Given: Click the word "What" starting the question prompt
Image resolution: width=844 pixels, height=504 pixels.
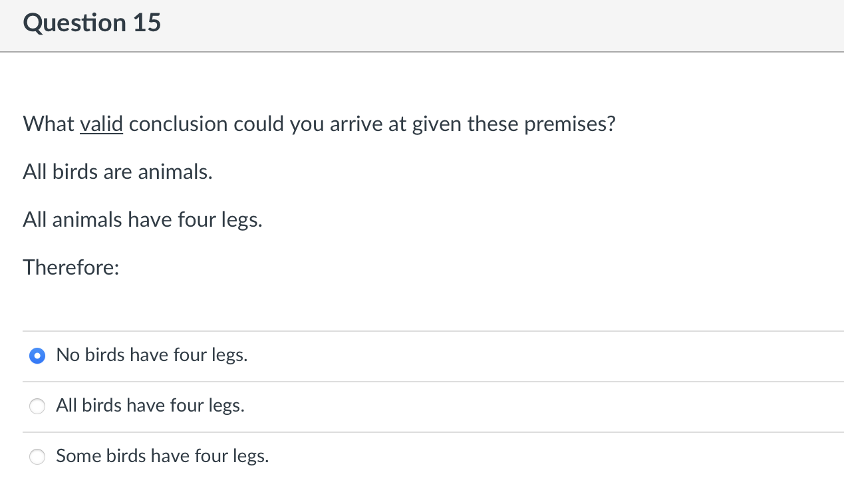Looking at the screenshot, I should (x=48, y=124).
